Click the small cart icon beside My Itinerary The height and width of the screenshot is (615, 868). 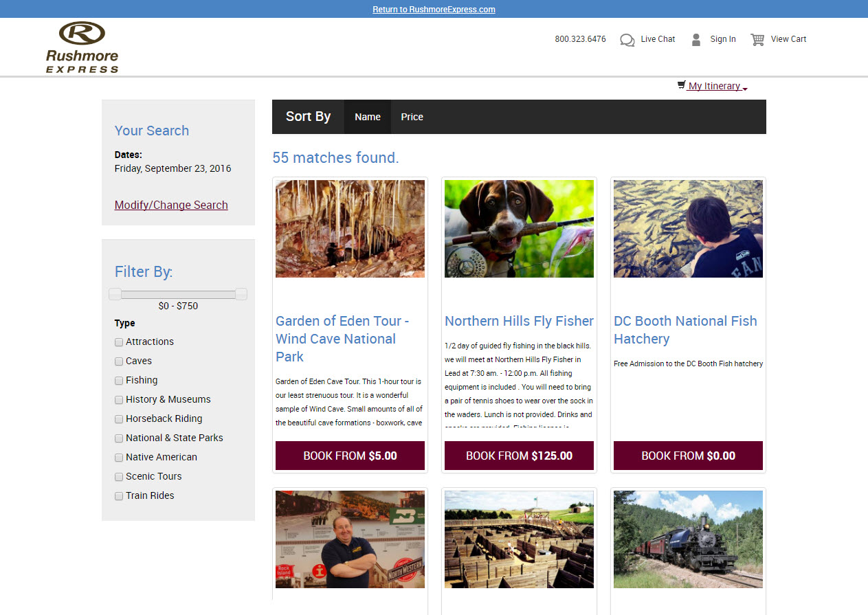click(681, 85)
